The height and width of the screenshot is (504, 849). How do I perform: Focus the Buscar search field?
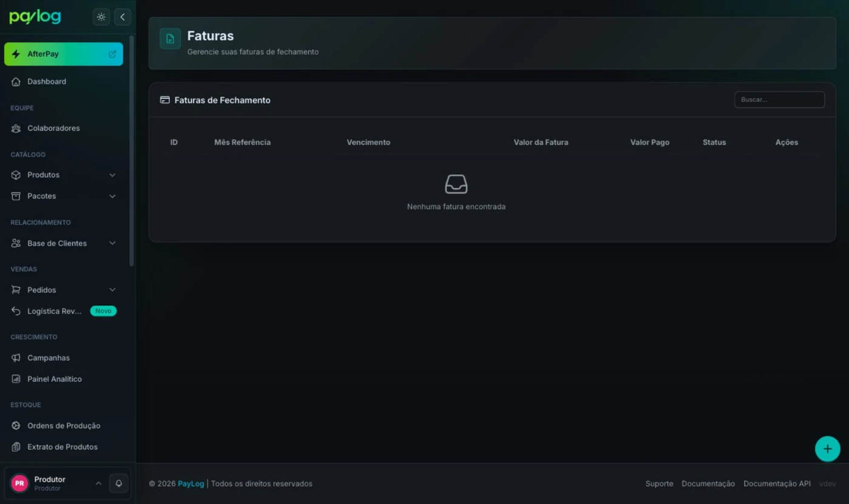pos(779,99)
